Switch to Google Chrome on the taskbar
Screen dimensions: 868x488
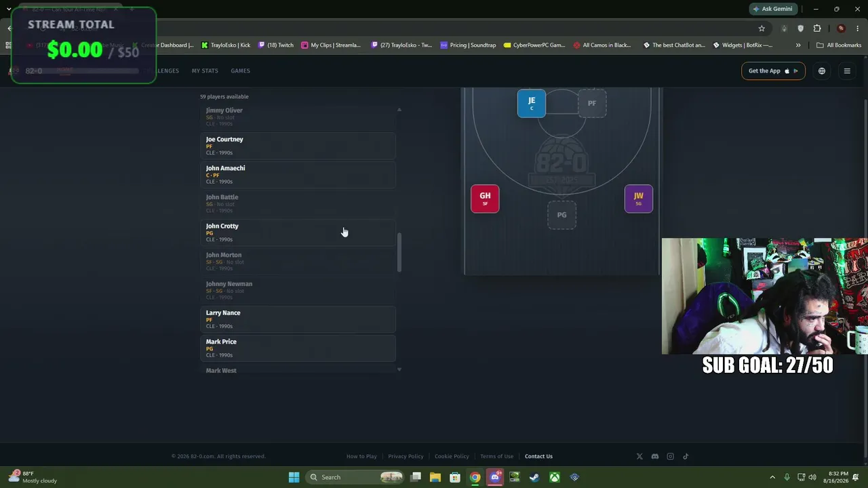(x=475, y=477)
